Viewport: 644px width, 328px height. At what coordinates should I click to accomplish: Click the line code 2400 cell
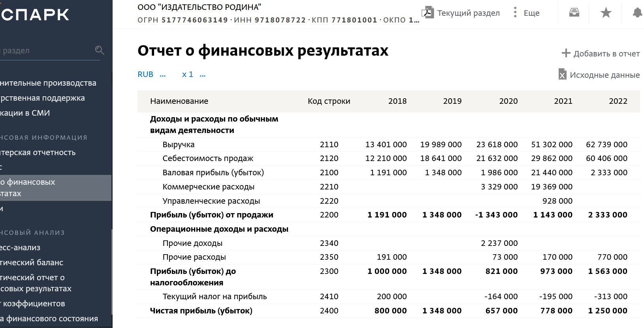tap(329, 311)
